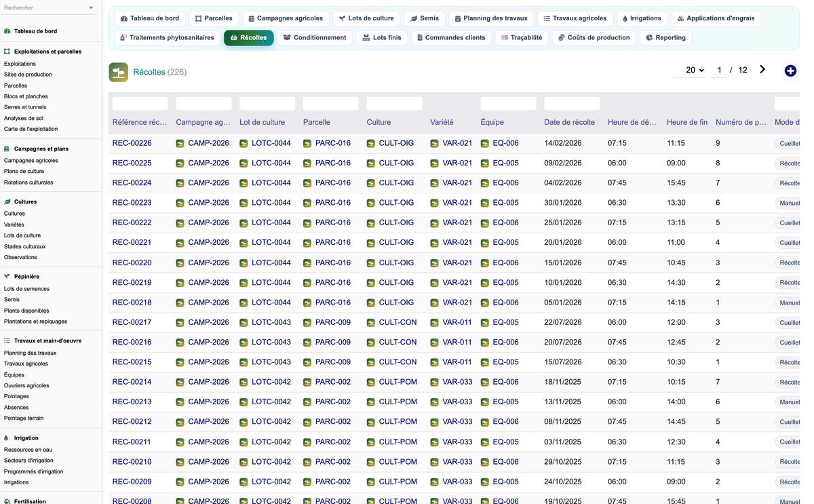Click the Irrigation section droplet icon

click(7, 438)
